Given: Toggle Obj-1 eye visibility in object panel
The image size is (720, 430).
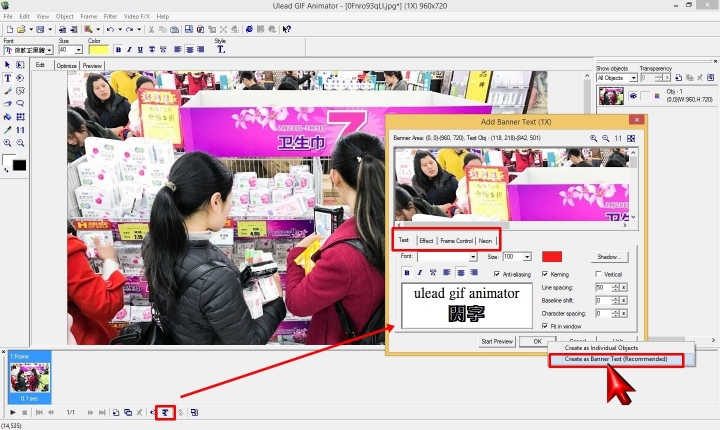Looking at the screenshot, I should [x=634, y=96].
